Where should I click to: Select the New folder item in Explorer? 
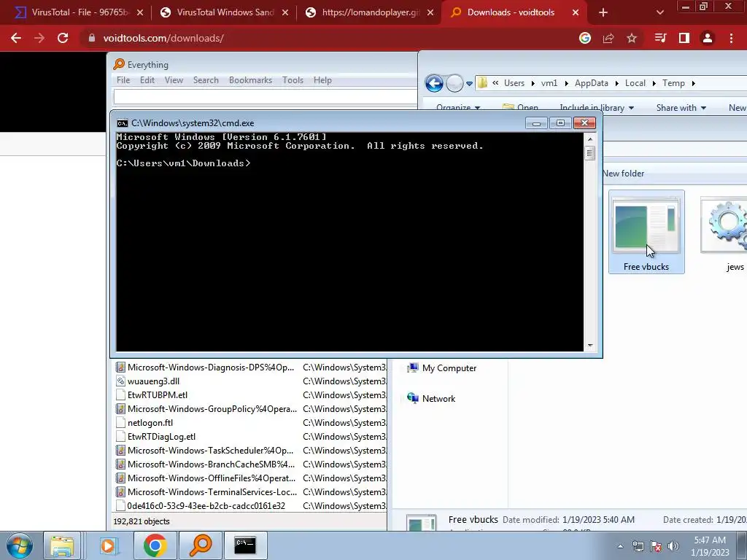point(623,174)
